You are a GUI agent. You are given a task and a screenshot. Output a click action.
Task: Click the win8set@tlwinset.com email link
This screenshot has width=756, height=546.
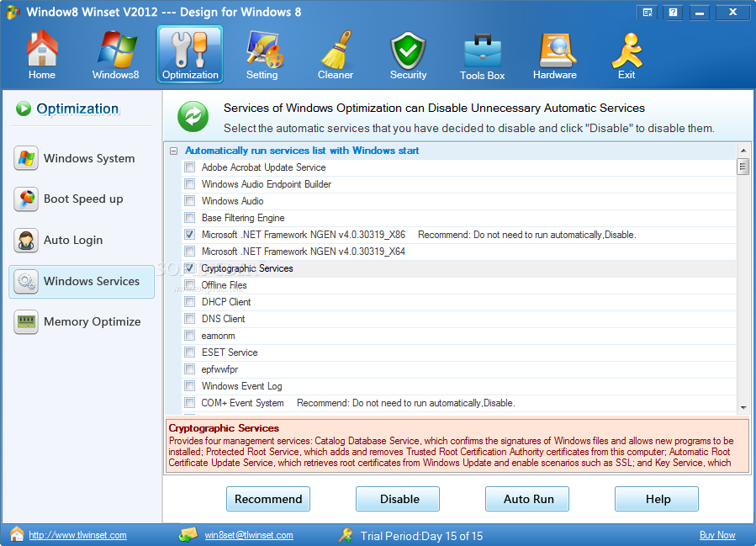[249, 535]
